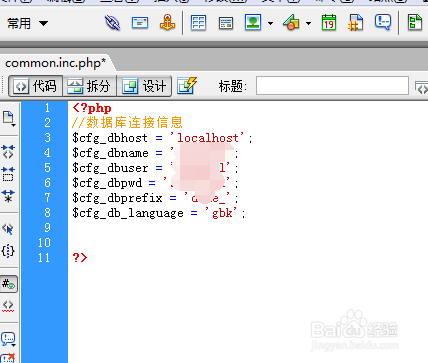
Task: Collapse the selection from the coding toolbar
Action: 8,174
